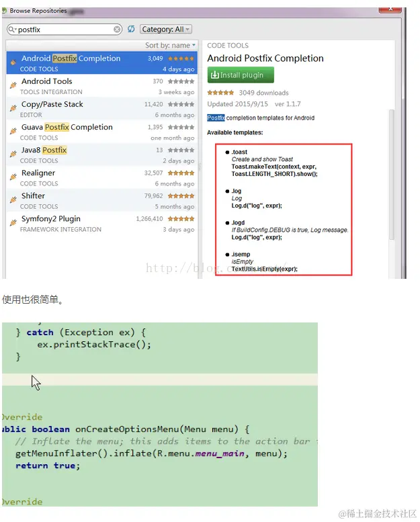Click the ver 1.1.7 version label
The width and height of the screenshot is (420, 522).
[x=288, y=104]
